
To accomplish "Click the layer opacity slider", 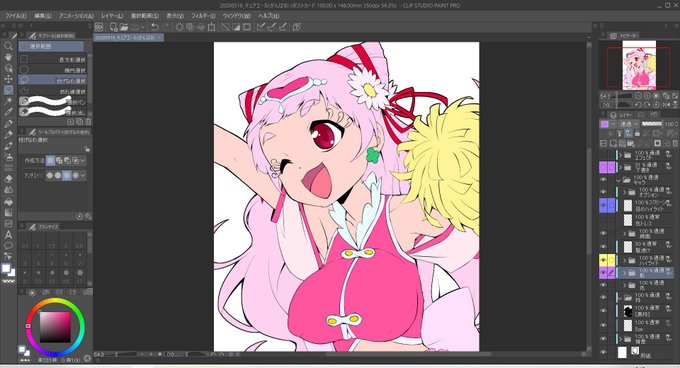I will click(x=652, y=124).
